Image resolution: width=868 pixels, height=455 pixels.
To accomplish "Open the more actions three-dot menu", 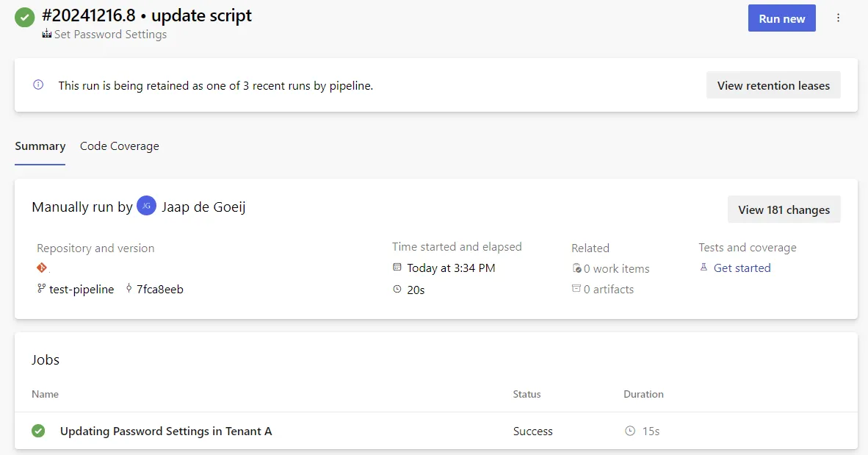I will pyautogui.click(x=838, y=18).
